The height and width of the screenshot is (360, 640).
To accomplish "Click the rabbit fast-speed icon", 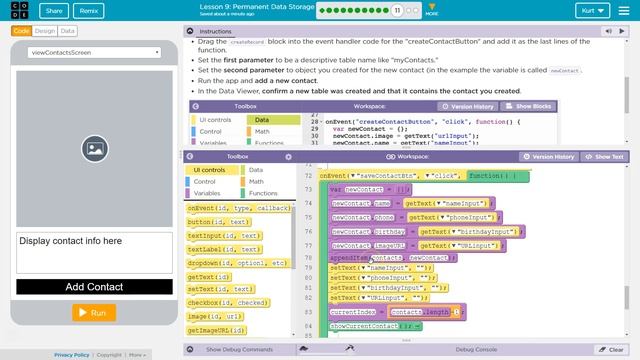I will (349, 348).
